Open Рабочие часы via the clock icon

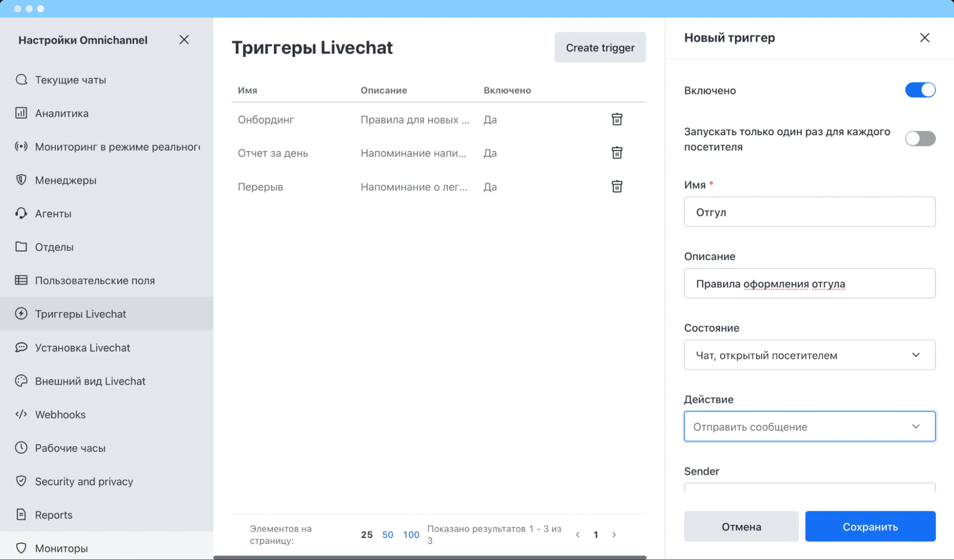pos(21,448)
